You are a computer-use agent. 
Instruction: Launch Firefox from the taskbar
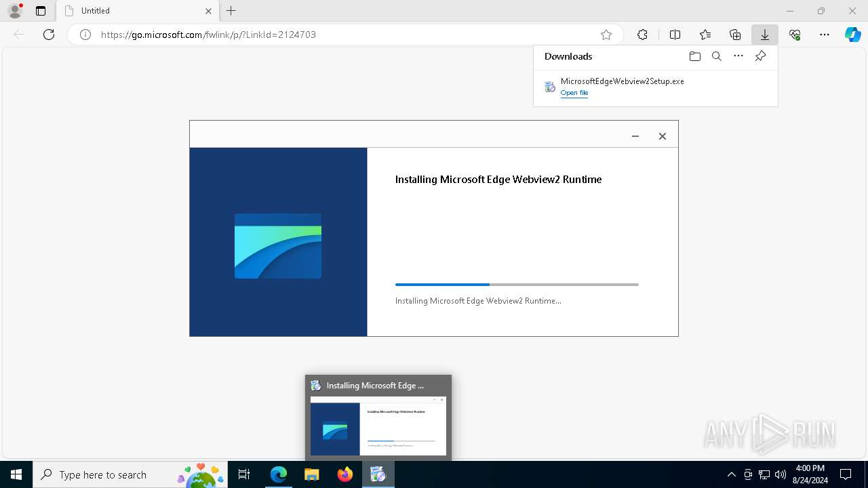point(345,474)
